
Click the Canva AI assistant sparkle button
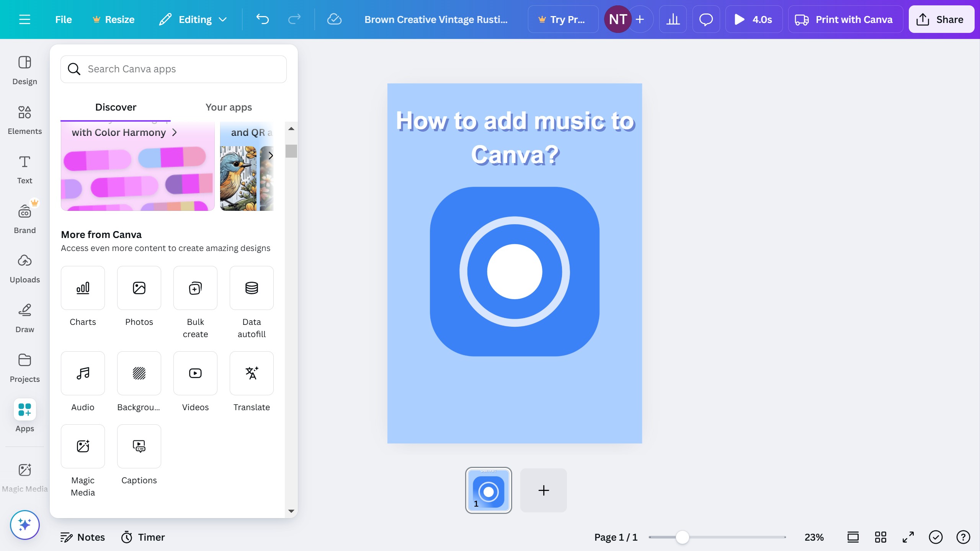(x=24, y=525)
